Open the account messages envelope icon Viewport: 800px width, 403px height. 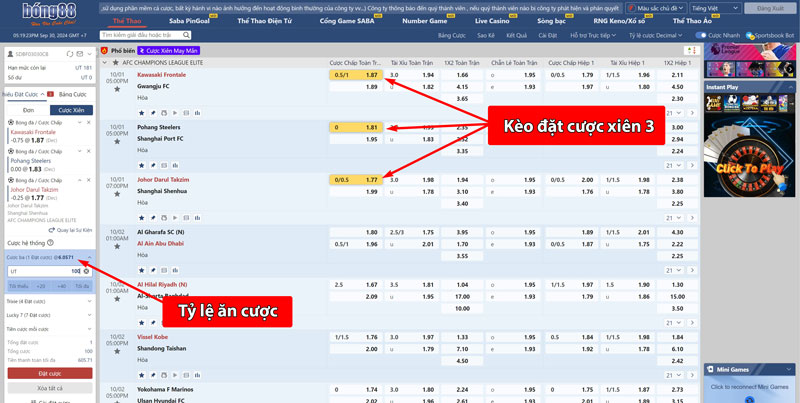(x=80, y=54)
